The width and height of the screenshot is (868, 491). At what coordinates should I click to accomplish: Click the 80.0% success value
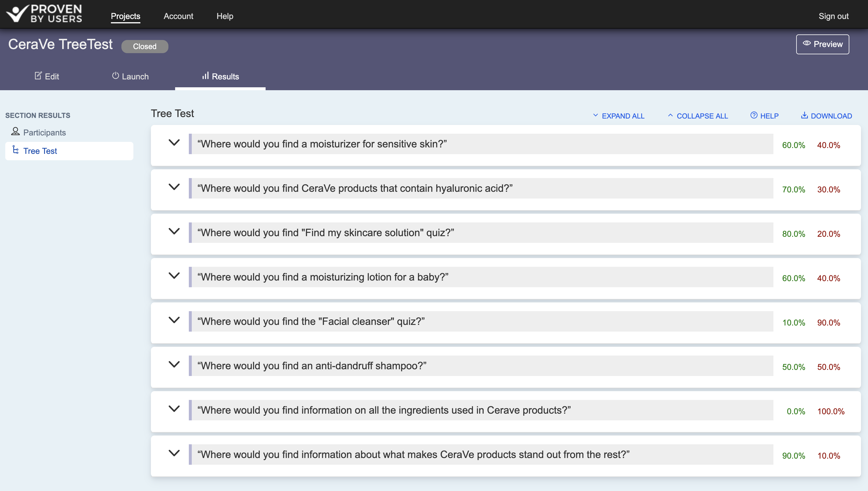point(794,234)
